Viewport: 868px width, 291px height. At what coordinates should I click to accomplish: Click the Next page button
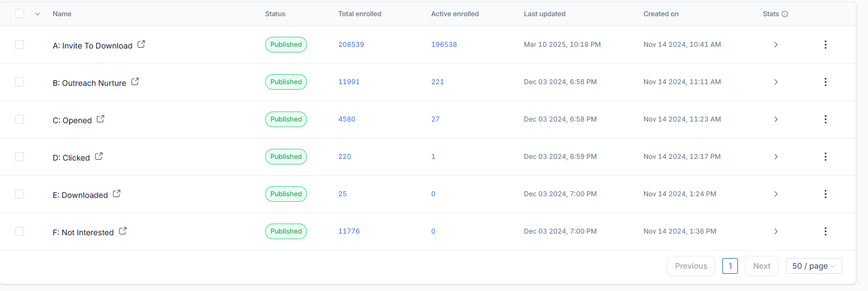point(762,266)
